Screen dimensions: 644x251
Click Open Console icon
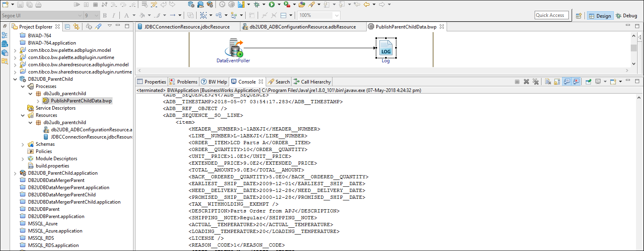tap(613, 82)
